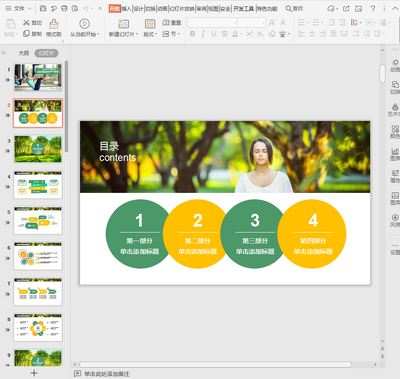
Task: Switch to the 开发工具 Developer Tools tab
Action: 243,9
